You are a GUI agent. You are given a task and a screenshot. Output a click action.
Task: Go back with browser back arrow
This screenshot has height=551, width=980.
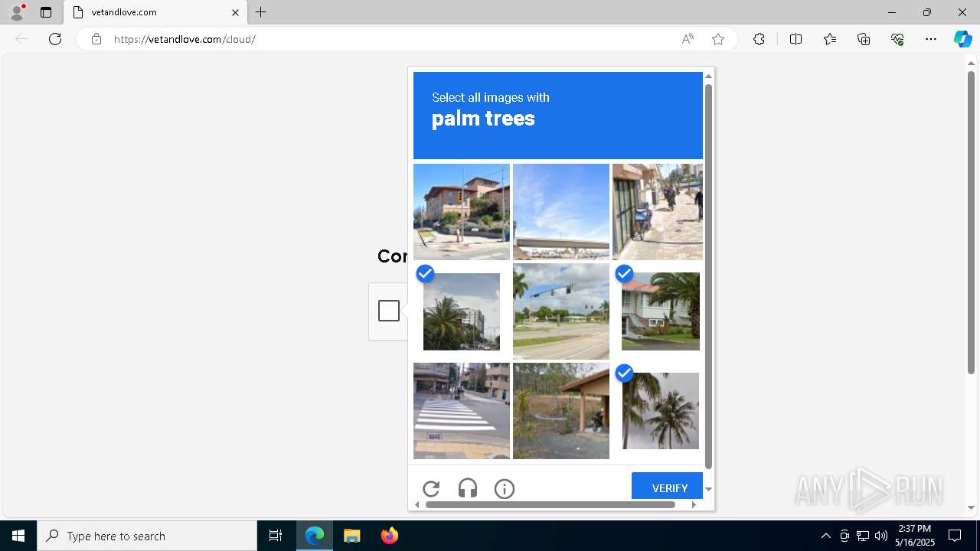[x=21, y=39]
